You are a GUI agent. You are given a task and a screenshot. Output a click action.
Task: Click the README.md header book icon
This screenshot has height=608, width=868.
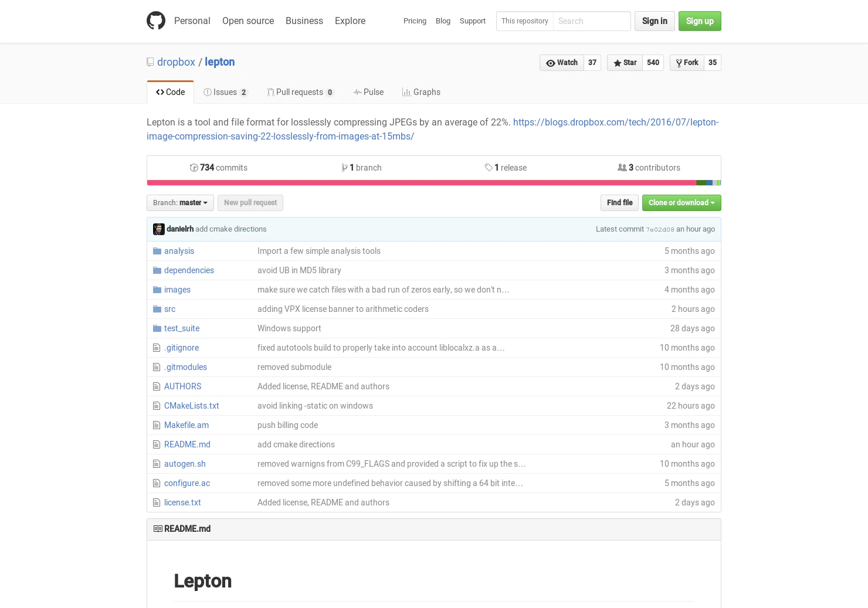158,529
